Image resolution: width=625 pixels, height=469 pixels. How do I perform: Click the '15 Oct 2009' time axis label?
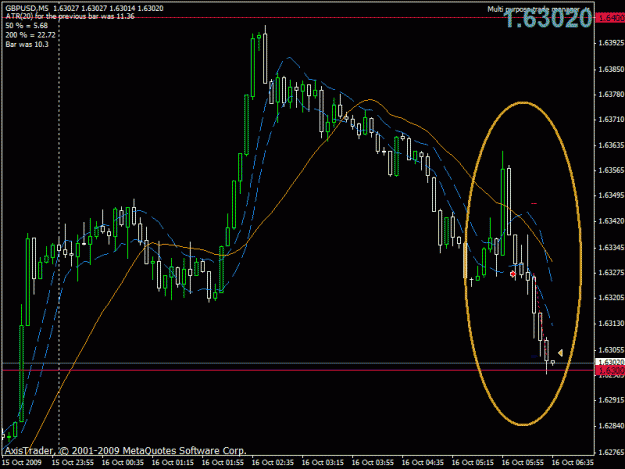(x=22, y=462)
